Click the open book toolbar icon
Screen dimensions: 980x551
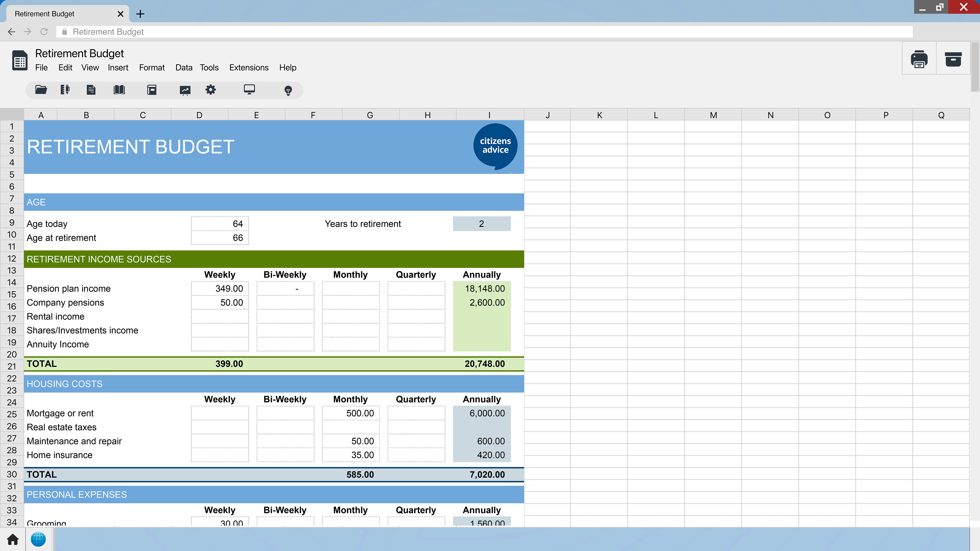click(x=119, y=90)
